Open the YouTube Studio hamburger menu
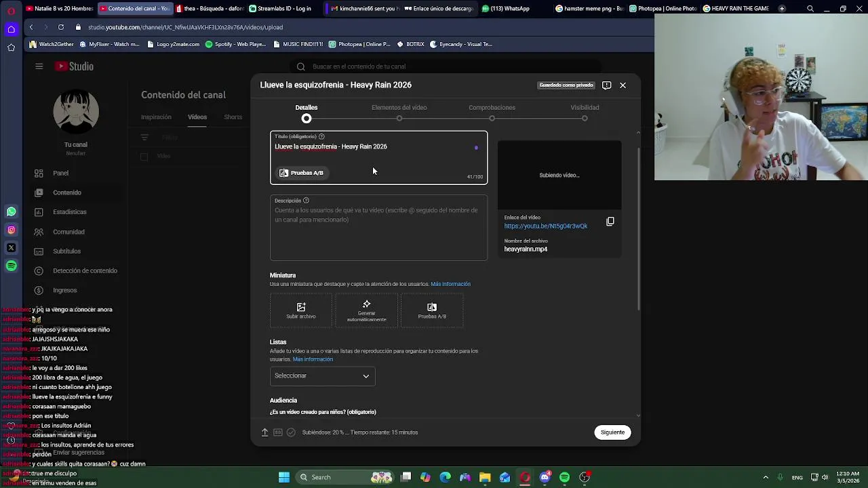Screen dimensions: 868x488 click(39, 66)
